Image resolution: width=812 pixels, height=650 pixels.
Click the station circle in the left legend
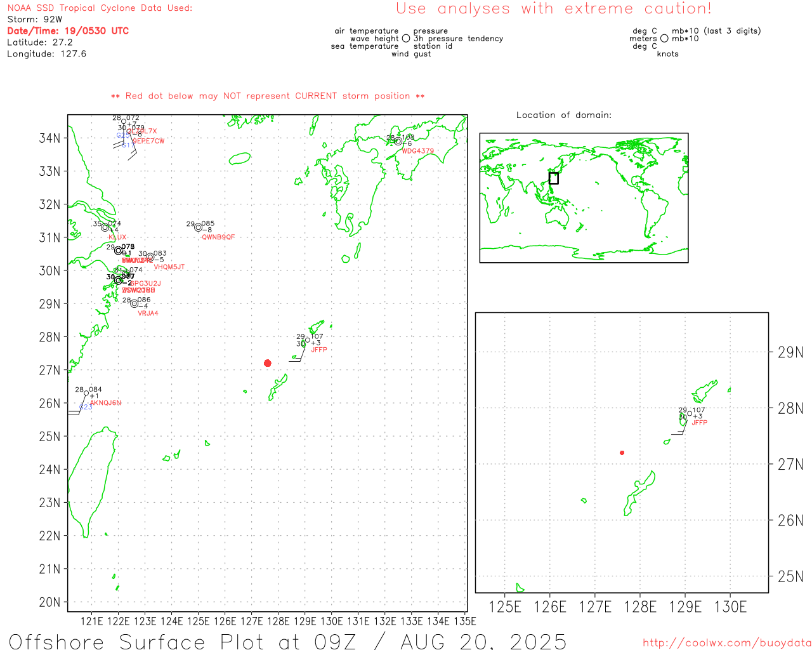click(406, 39)
